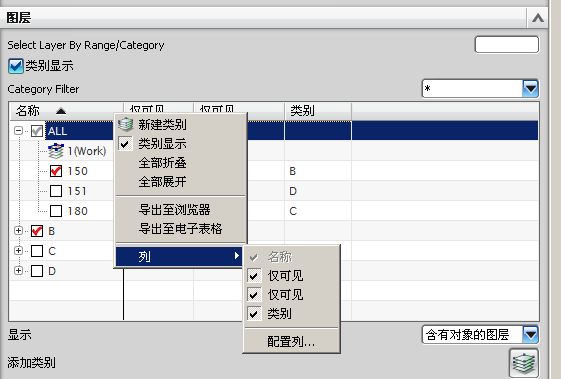Open the 含有对象的图层 display dropdown
561x379 pixels.
[530, 335]
